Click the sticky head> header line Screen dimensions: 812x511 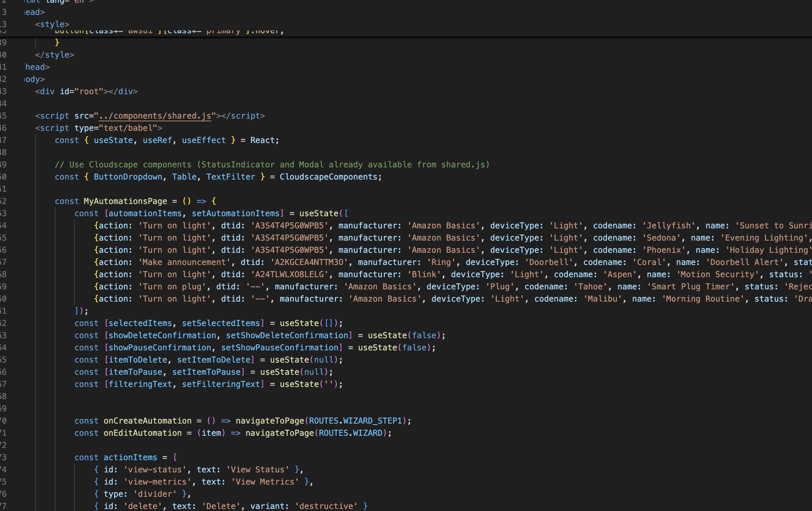pos(35,12)
